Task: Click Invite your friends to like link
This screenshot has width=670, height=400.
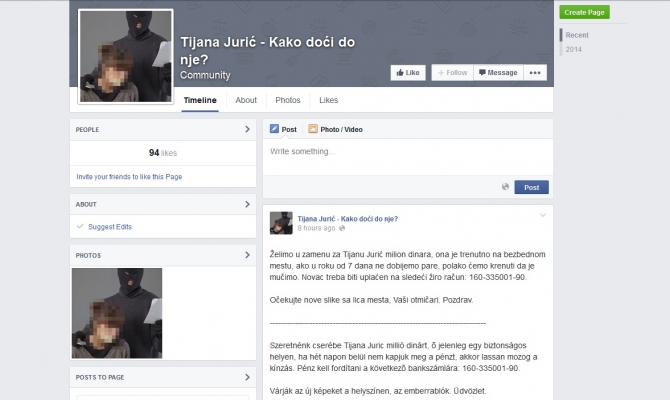Action: 129,176
